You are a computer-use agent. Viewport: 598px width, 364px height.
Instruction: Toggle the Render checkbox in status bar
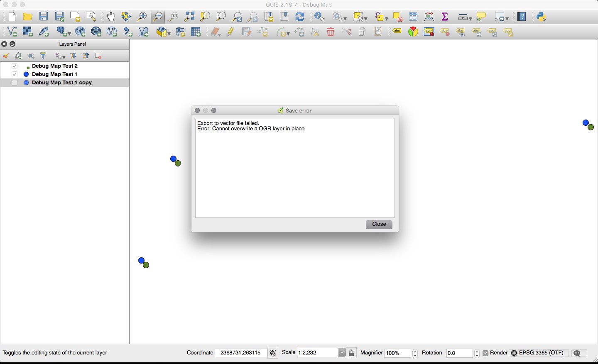coord(485,353)
